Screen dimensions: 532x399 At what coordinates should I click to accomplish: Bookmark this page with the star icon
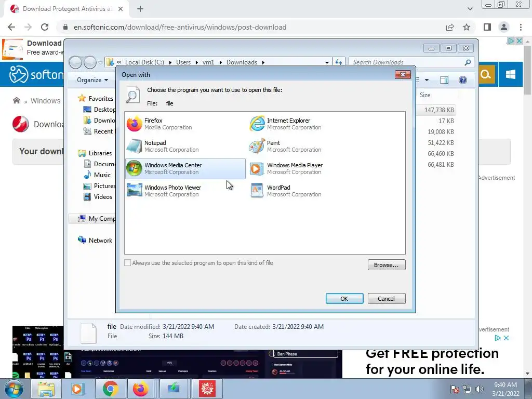pyautogui.click(x=467, y=27)
